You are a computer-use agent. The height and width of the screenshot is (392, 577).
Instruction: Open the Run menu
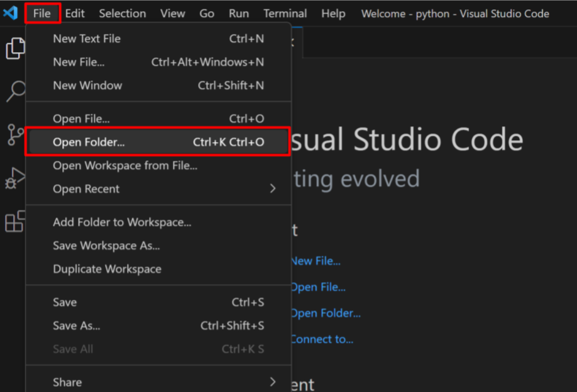238,14
